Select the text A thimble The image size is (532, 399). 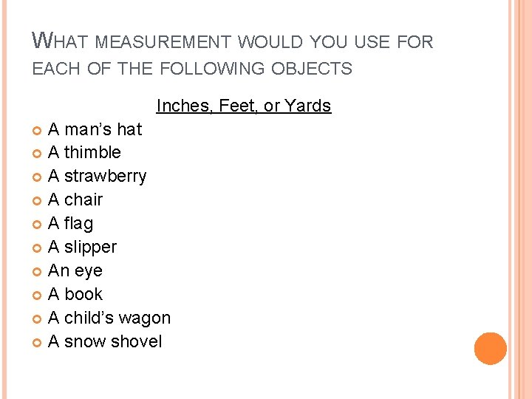(x=84, y=152)
